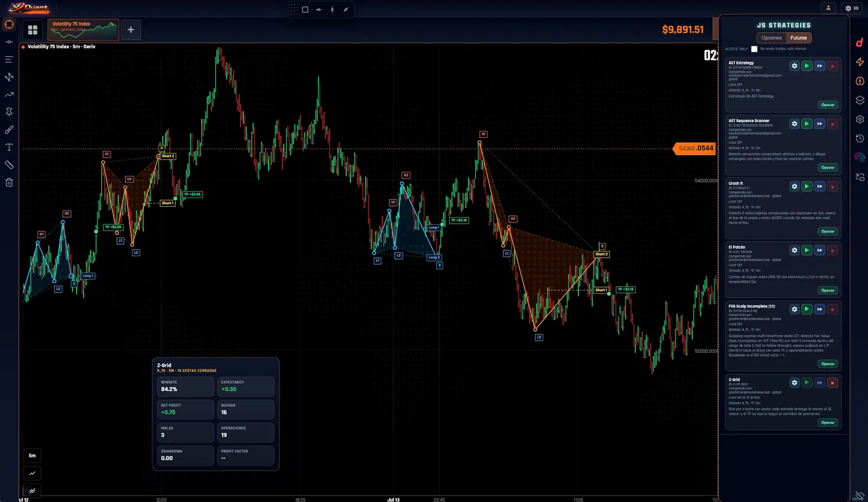Open the brain AI panel icon
This screenshot has width=868, height=502.
pyautogui.click(x=860, y=81)
